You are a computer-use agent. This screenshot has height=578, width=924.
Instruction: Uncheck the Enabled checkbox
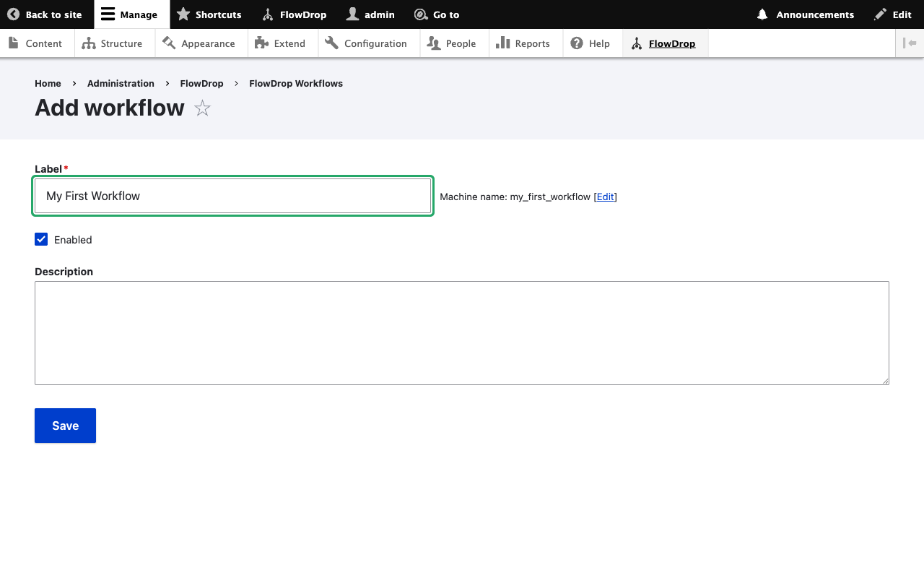coord(41,239)
